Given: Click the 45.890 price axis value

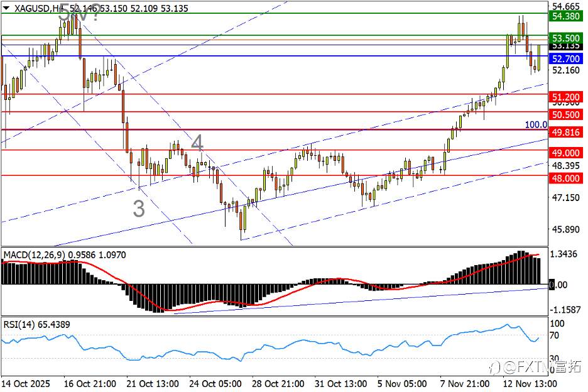Looking at the screenshot, I should click(x=566, y=229).
